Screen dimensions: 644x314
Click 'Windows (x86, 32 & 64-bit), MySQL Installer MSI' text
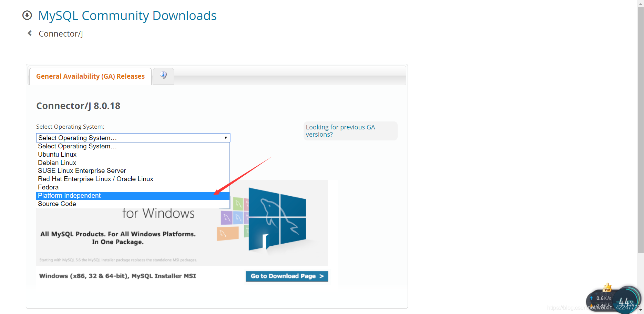tap(117, 276)
